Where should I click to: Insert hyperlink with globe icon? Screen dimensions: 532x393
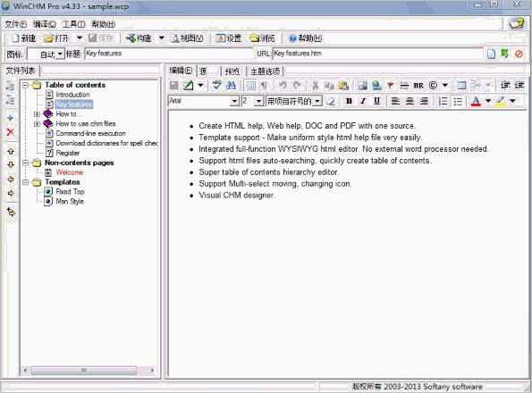tap(376, 86)
